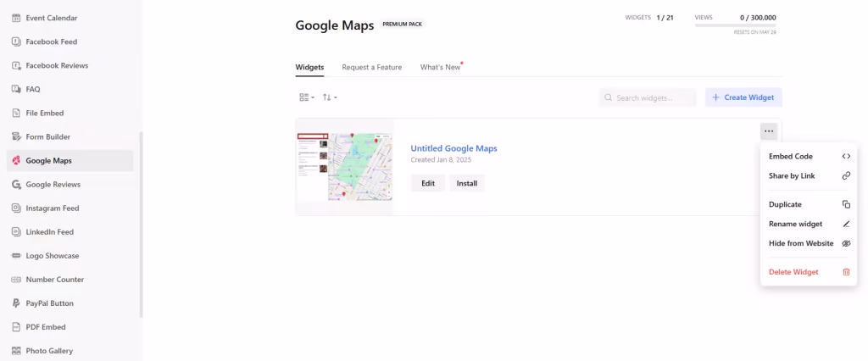Open the sort order dropdown

coord(330,97)
